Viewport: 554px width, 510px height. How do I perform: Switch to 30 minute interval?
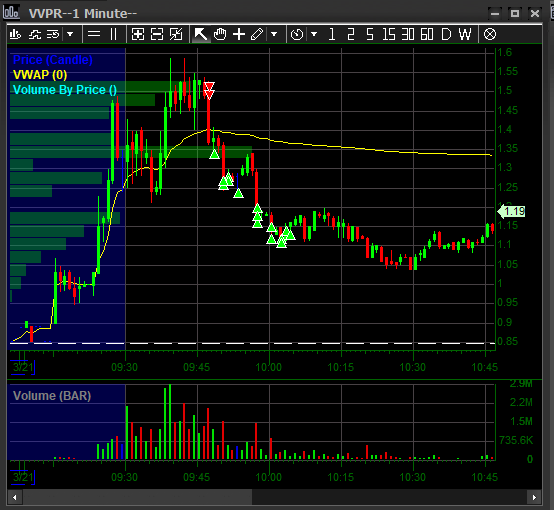[408, 34]
